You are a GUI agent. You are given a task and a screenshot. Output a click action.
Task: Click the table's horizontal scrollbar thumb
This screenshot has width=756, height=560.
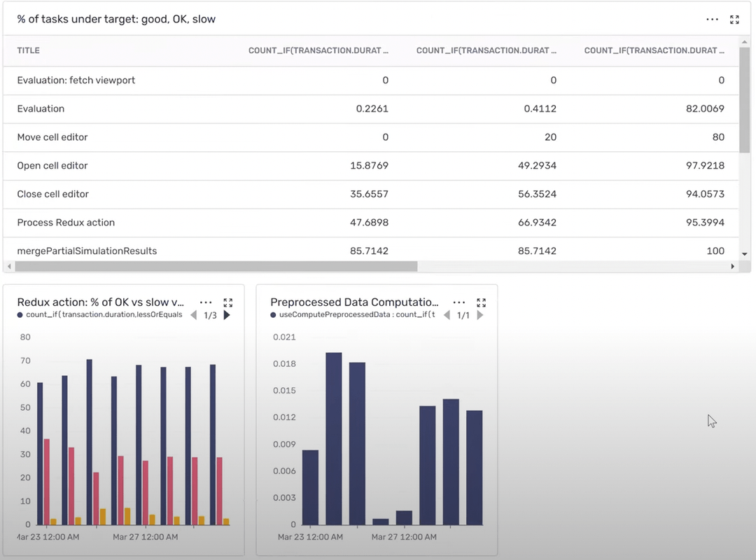(216, 267)
